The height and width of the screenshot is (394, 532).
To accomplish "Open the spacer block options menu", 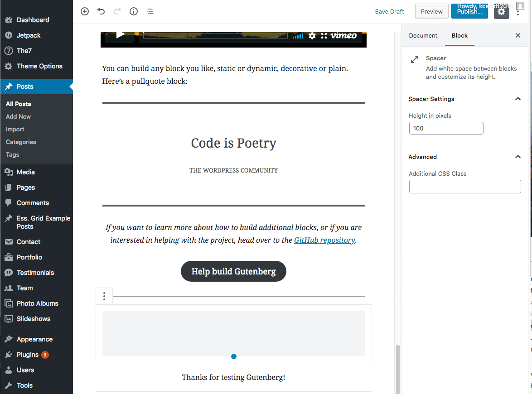I will click(104, 296).
